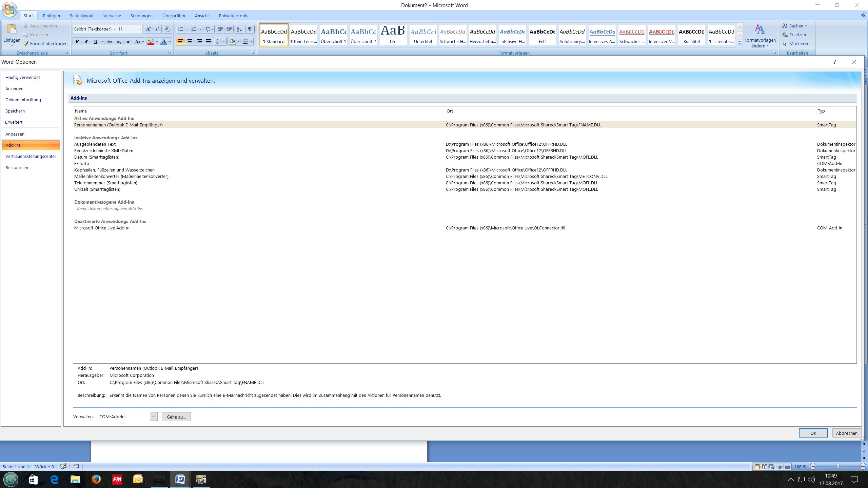Open Firefox from the taskbar
Viewport: 868px width, 488px height.
coord(96,479)
